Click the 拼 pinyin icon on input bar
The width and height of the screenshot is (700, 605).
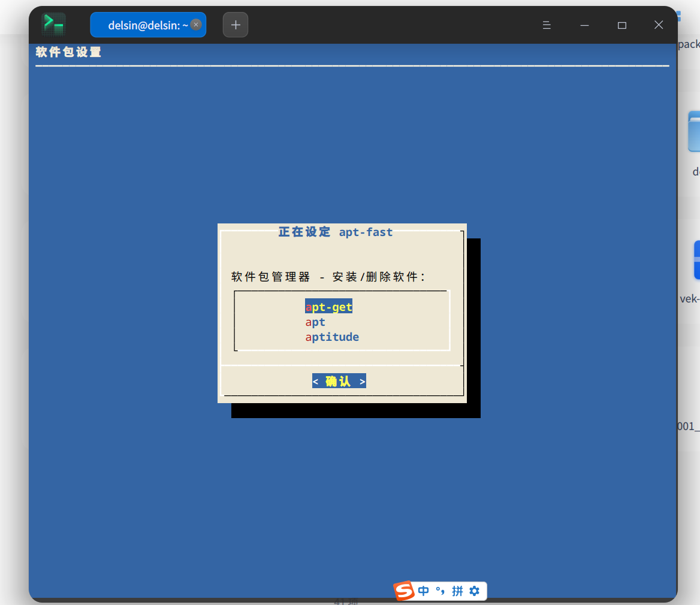click(x=457, y=591)
